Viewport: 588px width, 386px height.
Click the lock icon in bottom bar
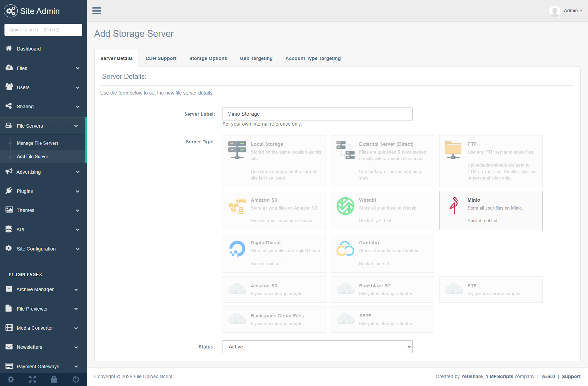54,379
